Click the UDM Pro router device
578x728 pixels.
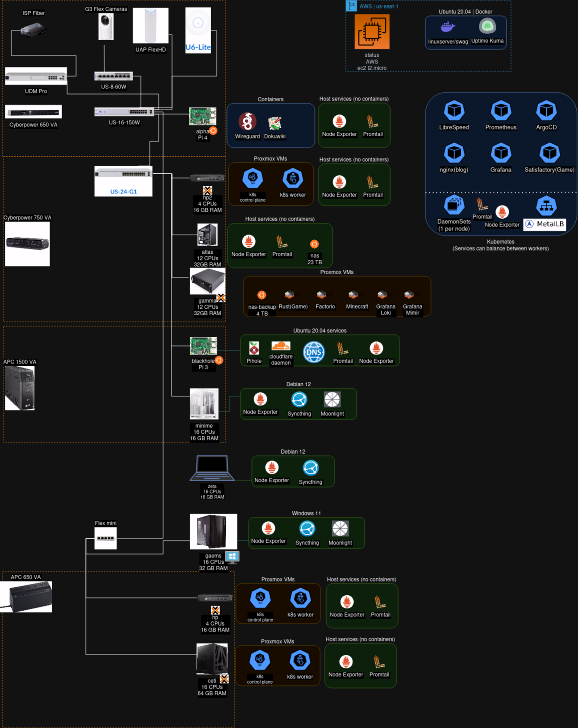tap(36, 76)
